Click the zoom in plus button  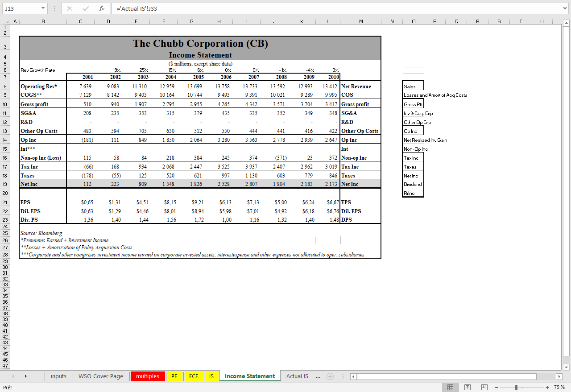(x=548, y=387)
